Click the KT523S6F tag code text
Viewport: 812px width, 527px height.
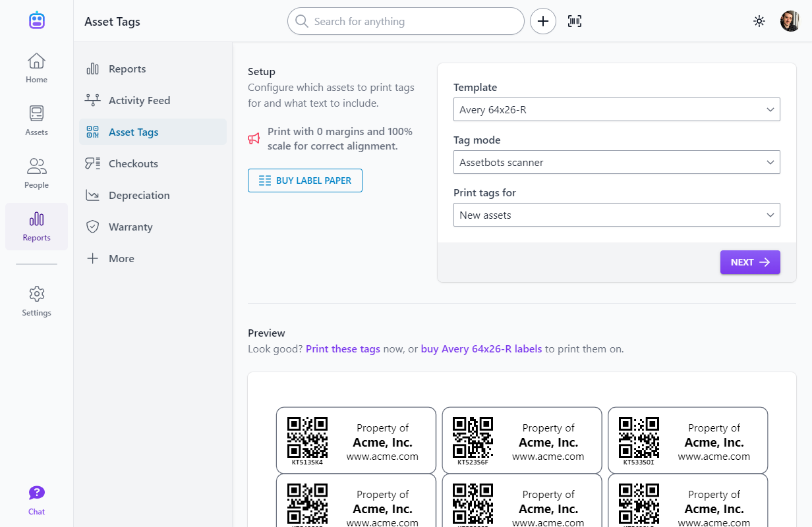(x=473, y=462)
